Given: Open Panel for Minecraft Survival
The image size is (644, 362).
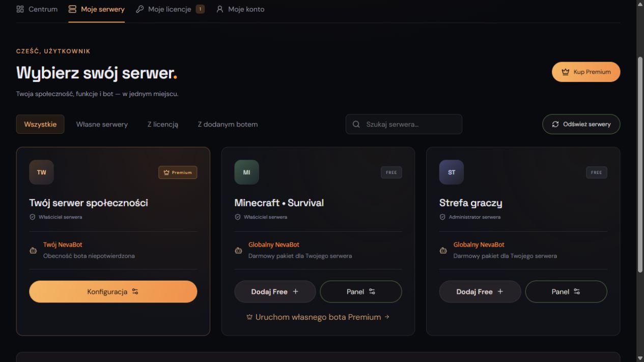Looking at the screenshot, I should [x=361, y=292].
